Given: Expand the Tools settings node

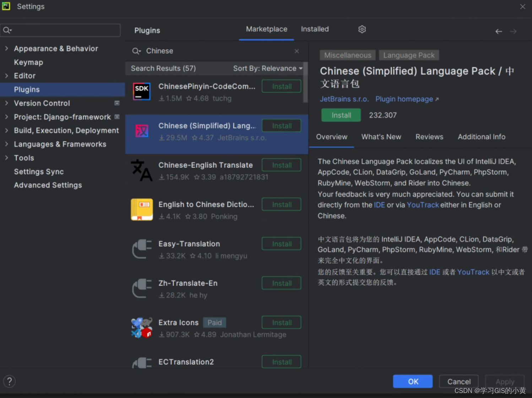Looking at the screenshot, I should (x=6, y=157).
